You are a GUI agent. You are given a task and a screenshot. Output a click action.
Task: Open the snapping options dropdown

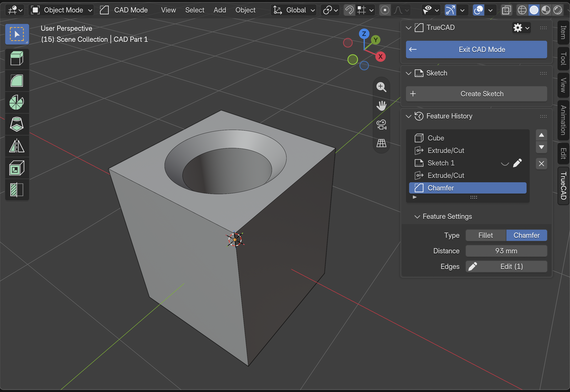click(x=365, y=10)
